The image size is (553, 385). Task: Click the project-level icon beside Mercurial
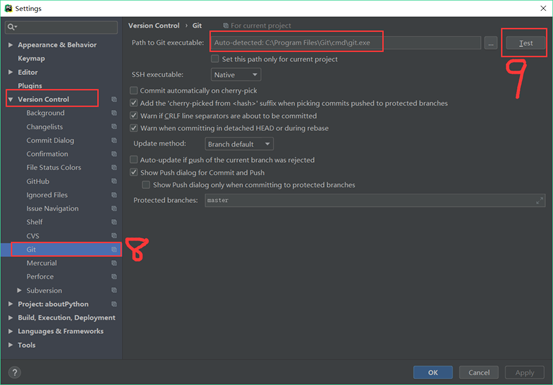tap(114, 263)
